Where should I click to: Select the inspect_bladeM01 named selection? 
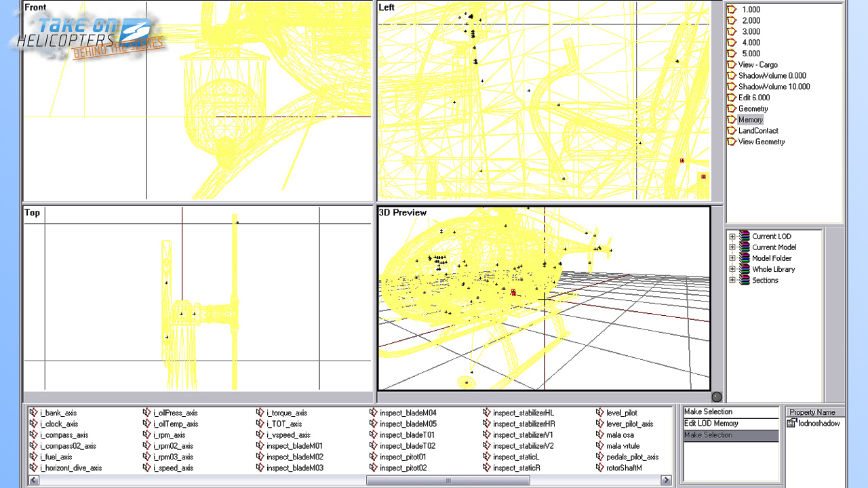tap(294, 446)
